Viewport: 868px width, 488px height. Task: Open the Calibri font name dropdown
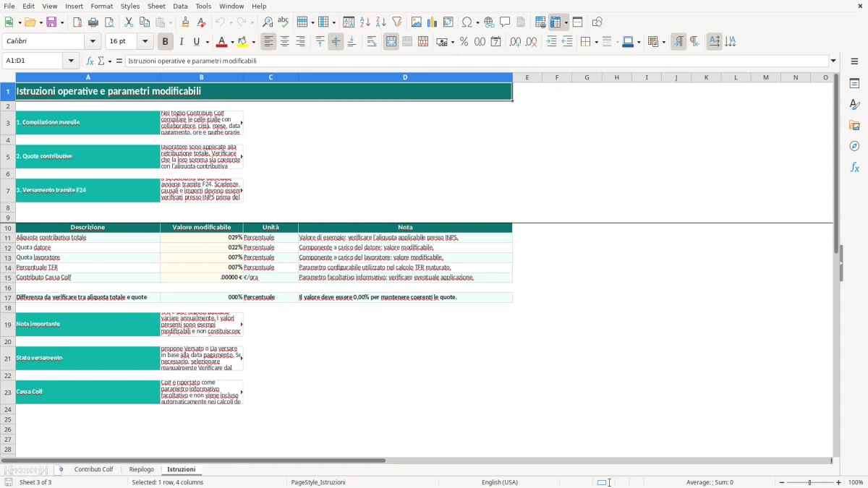93,42
